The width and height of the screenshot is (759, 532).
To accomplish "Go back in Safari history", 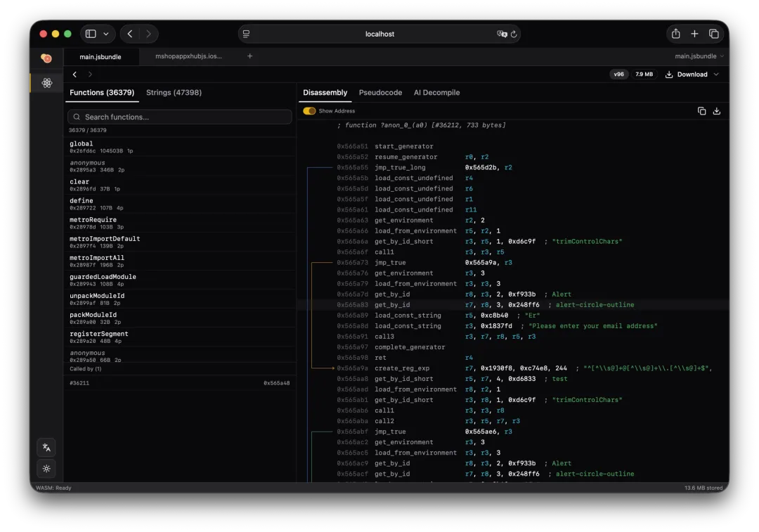I will (130, 34).
